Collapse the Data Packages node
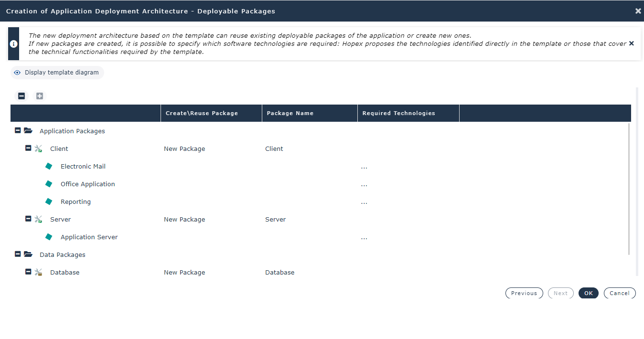 [x=18, y=254]
